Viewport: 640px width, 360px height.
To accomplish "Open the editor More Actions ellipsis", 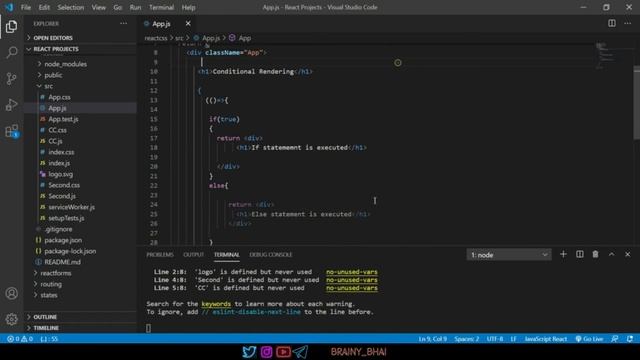I will tap(628, 23).
